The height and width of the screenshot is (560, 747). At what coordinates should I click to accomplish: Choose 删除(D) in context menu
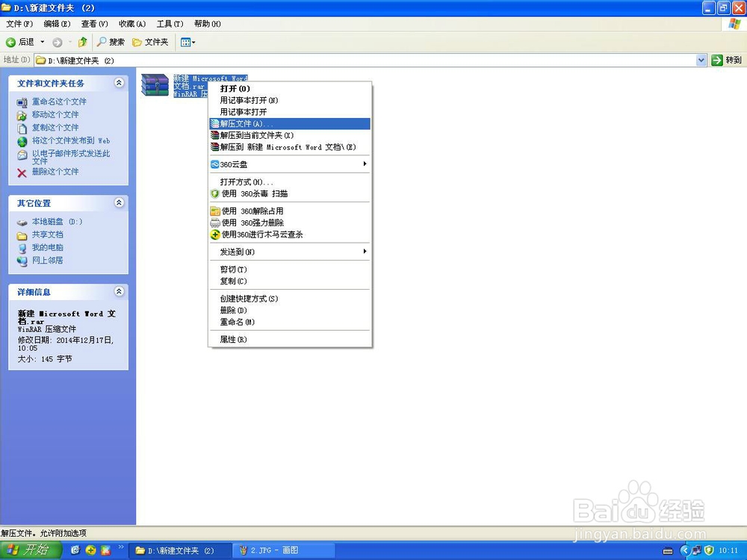click(x=290, y=310)
